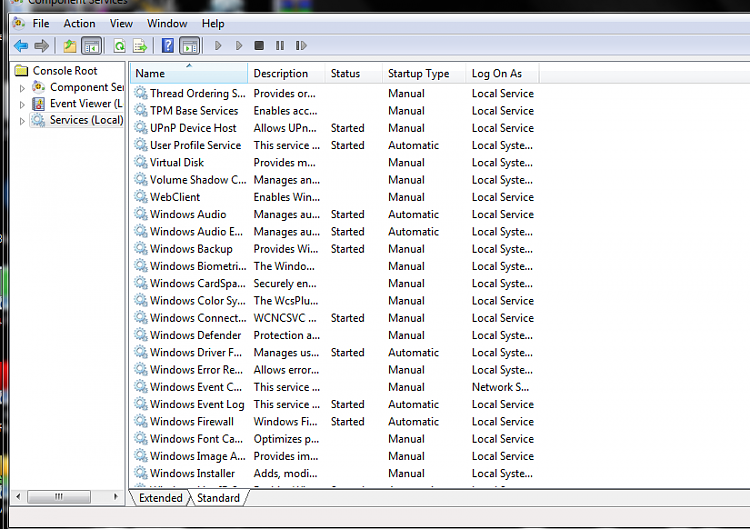The width and height of the screenshot is (750, 529).
Task: Click the Stop Service square icon
Action: (259, 46)
